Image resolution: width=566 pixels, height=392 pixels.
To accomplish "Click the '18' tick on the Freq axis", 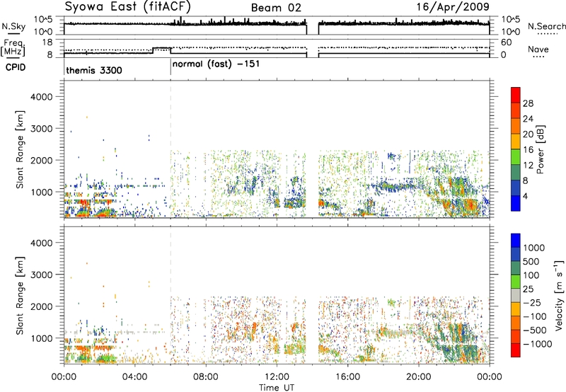I will pyautogui.click(x=47, y=42).
